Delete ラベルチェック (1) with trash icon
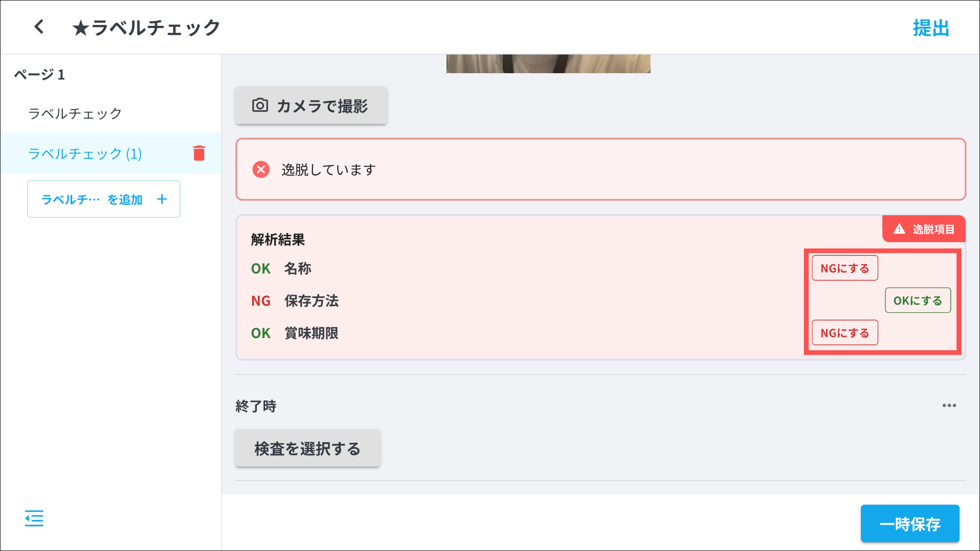The width and height of the screenshot is (980, 551). [x=199, y=153]
